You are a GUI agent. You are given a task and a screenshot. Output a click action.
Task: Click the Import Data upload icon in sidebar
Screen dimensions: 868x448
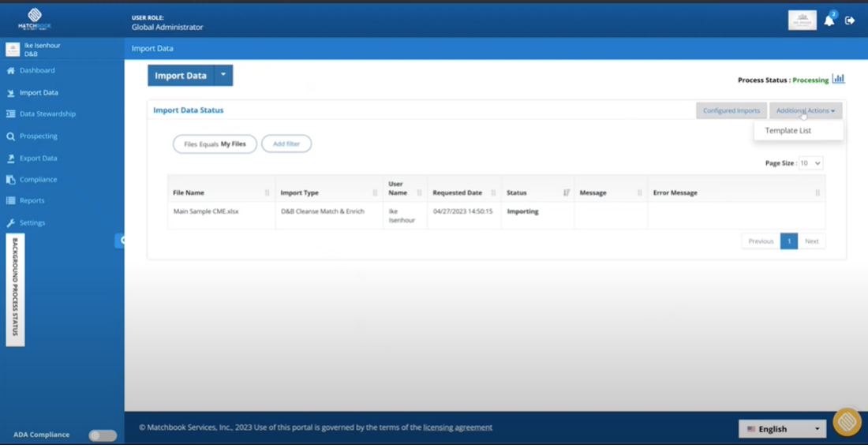point(10,93)
